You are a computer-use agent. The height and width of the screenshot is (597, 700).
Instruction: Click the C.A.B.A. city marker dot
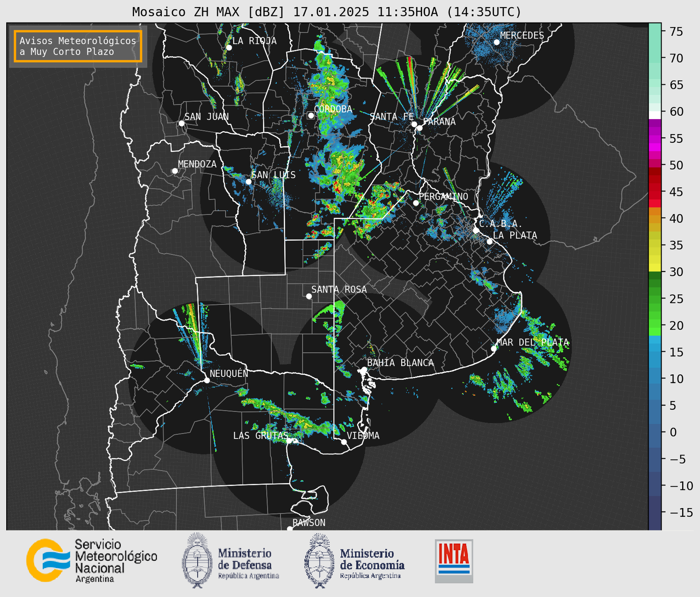click(476, 230)
